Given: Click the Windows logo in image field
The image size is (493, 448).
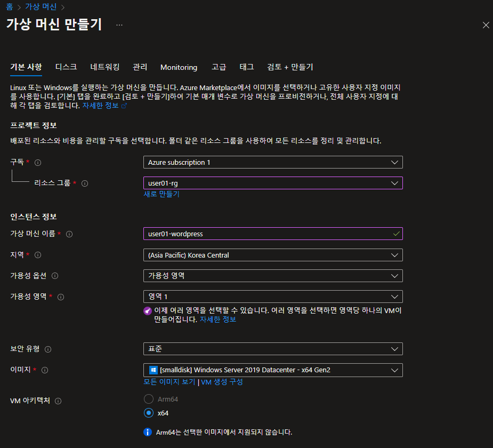Looking at the screenshot, I should (153, 370).
